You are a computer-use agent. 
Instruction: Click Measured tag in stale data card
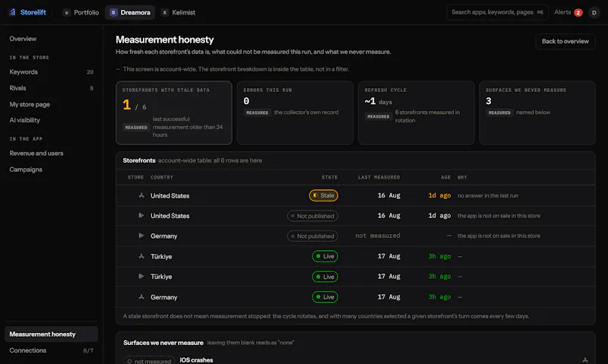pyautogui.click(x=136, y=127)
